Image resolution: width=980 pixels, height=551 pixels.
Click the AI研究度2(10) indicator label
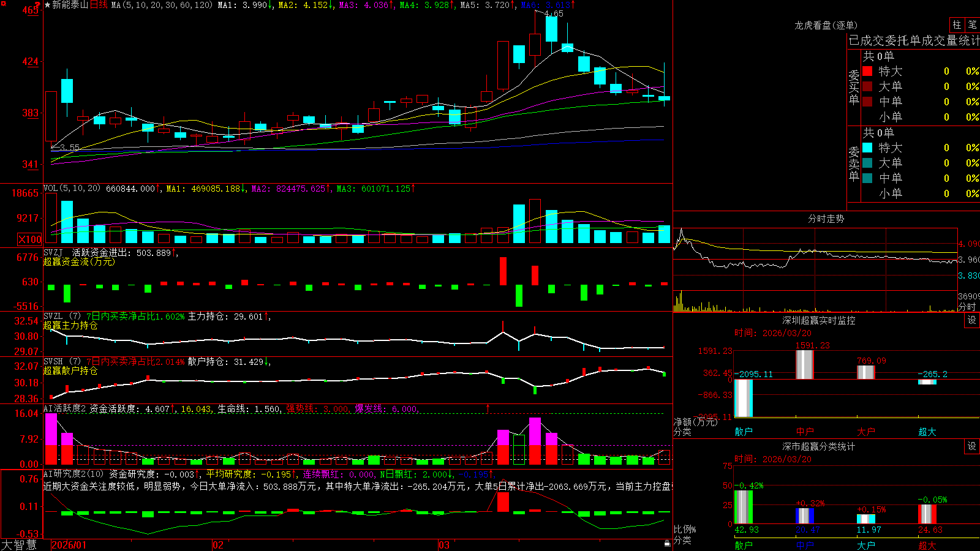[x=74, y=474]
